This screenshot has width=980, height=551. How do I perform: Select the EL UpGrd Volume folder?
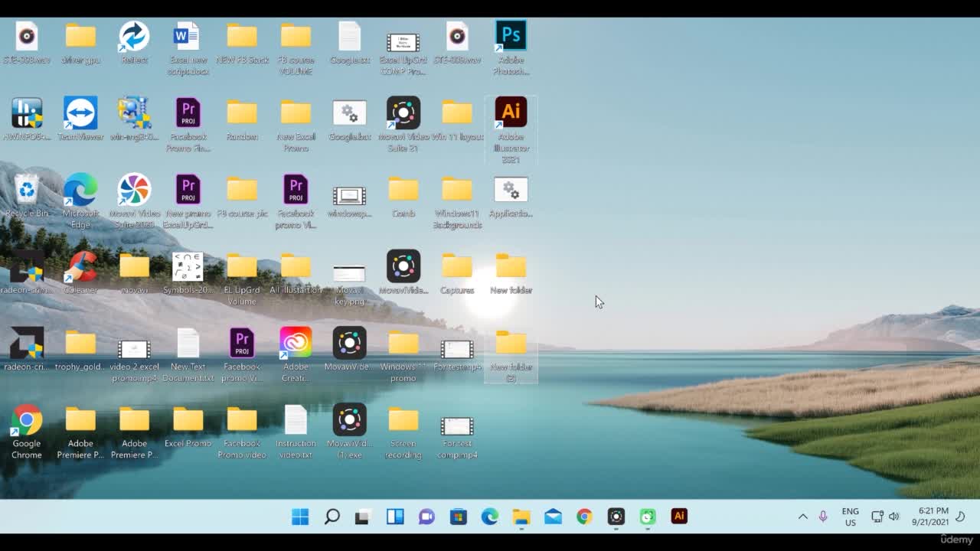[242, 278]
